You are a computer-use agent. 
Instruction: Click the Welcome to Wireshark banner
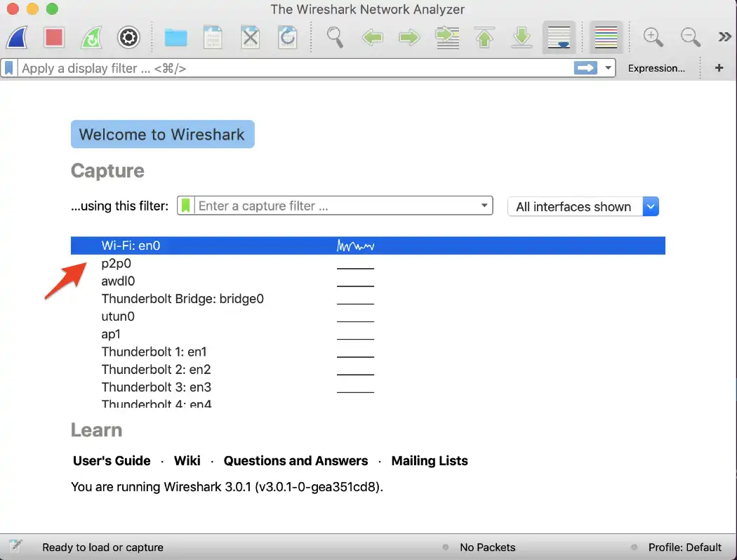click(163, 134)
